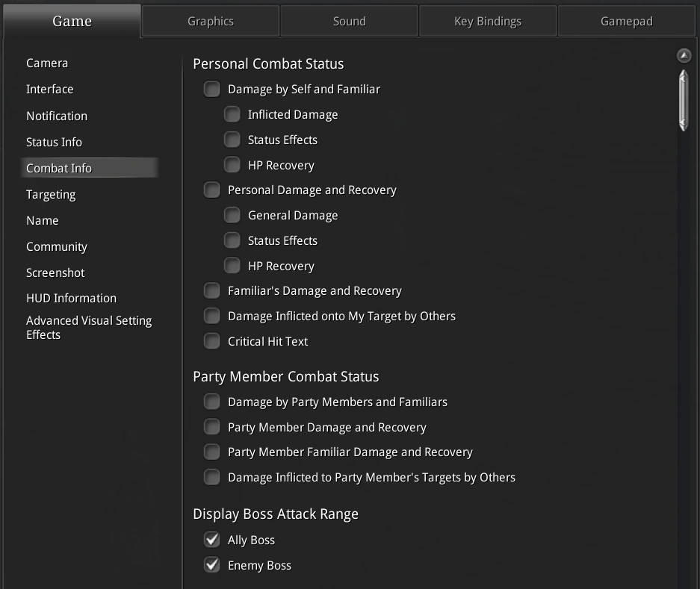Viewport: 700px width, 589px height.
Task: Go to the Key Bindings tab
Action: point(488,21)
